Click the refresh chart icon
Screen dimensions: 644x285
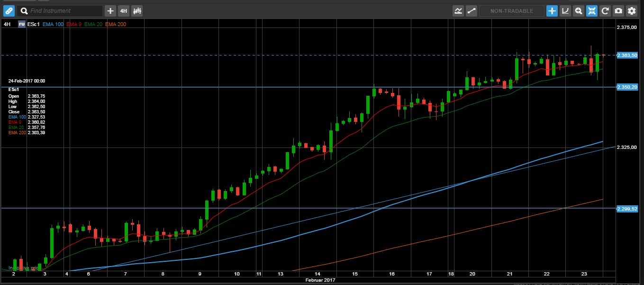pos(605,10)
